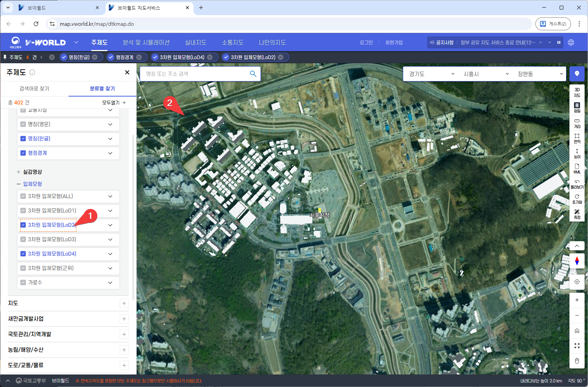Click the 로그인 link
588x387 pixels.
366,42
